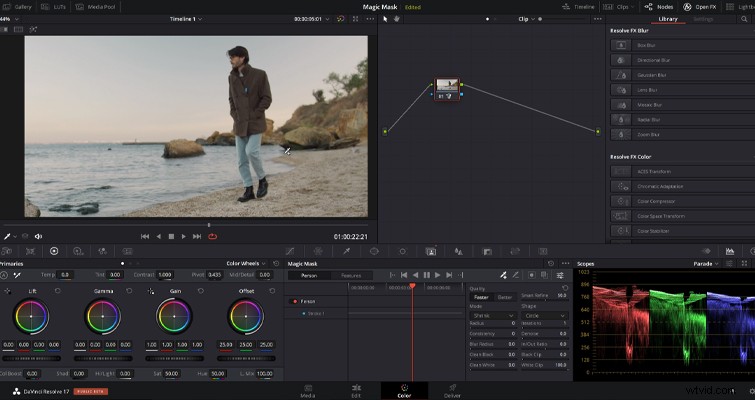Select the Qualifier eyedropper palette icon
Screen dimensions: 755x400
pos(346,251)
